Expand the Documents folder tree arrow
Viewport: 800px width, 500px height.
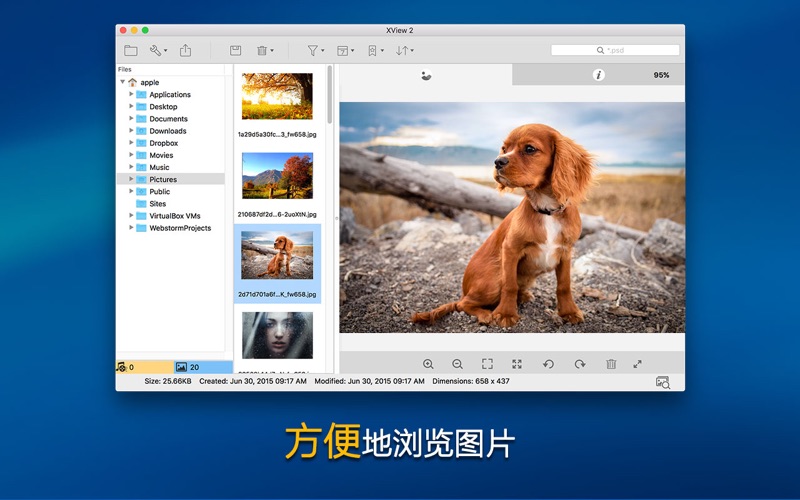tap(131, 119)
